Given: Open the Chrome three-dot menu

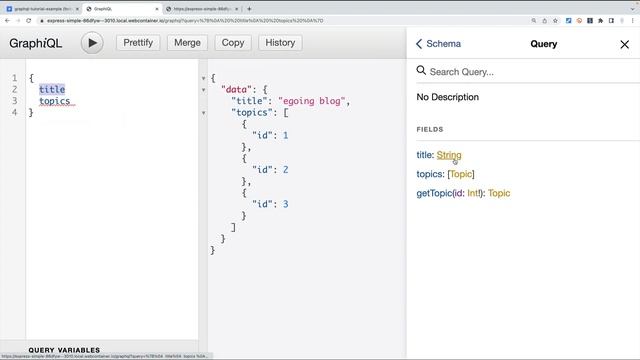Looking at the screenshot, I should click(x=633, y=20).
